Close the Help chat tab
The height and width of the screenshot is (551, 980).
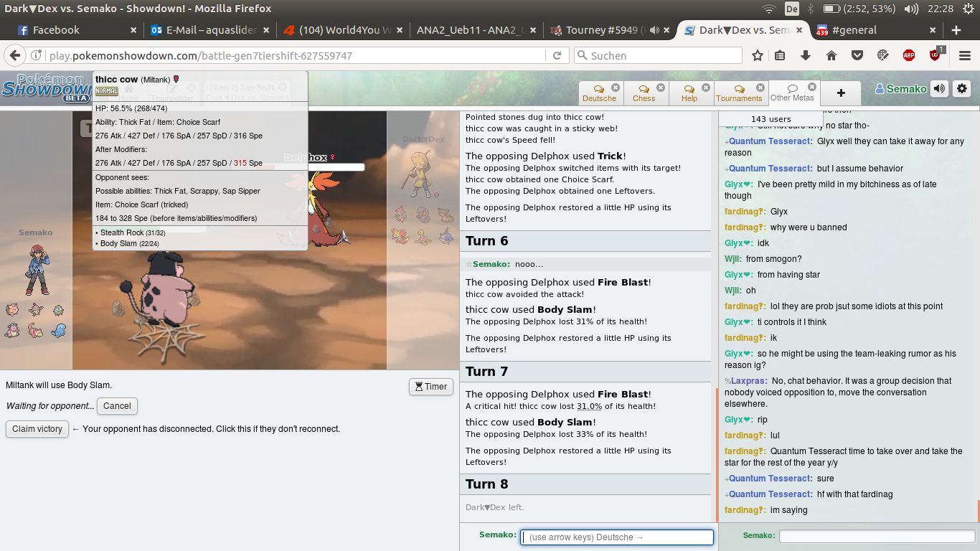(707, 88)
